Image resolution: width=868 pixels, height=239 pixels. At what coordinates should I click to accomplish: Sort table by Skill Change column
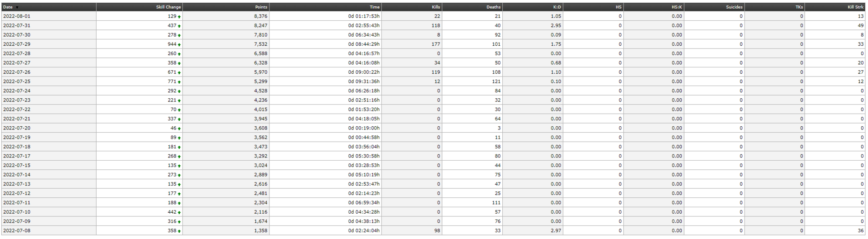click(168, 7)
